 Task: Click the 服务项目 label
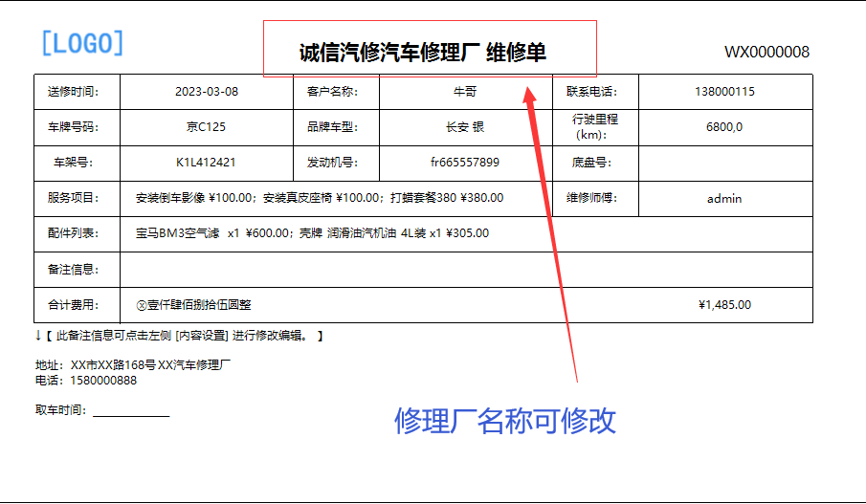[x=73, y=198]
